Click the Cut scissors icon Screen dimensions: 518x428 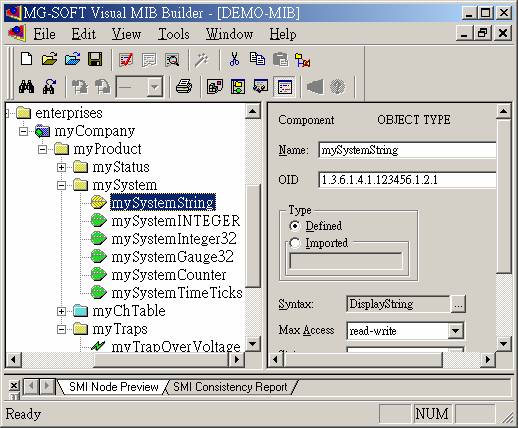[x=234, y=59]
